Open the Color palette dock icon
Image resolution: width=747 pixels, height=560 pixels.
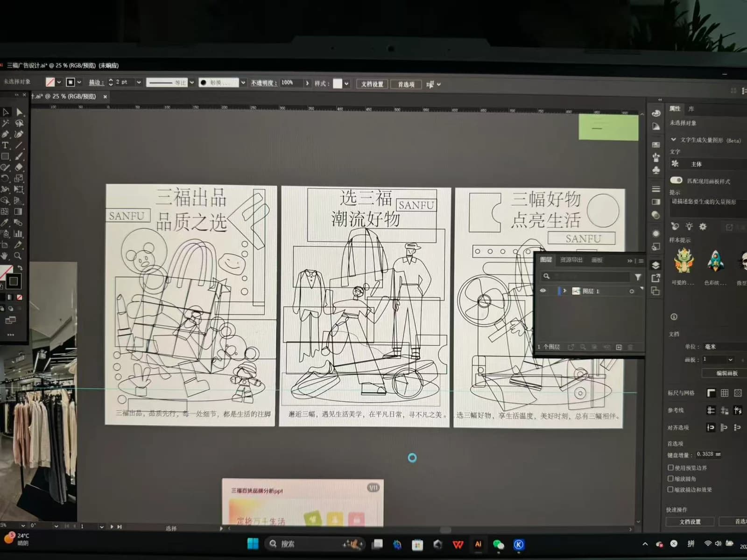[x=656, y=113]
